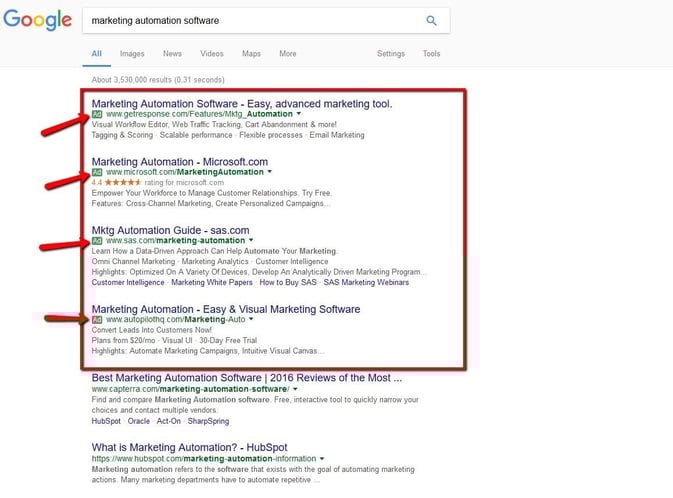The width and height of the screenshot is (673, 498).
Task: Open the HubSpot sitelink under Capterra
Action: (106, 421)
